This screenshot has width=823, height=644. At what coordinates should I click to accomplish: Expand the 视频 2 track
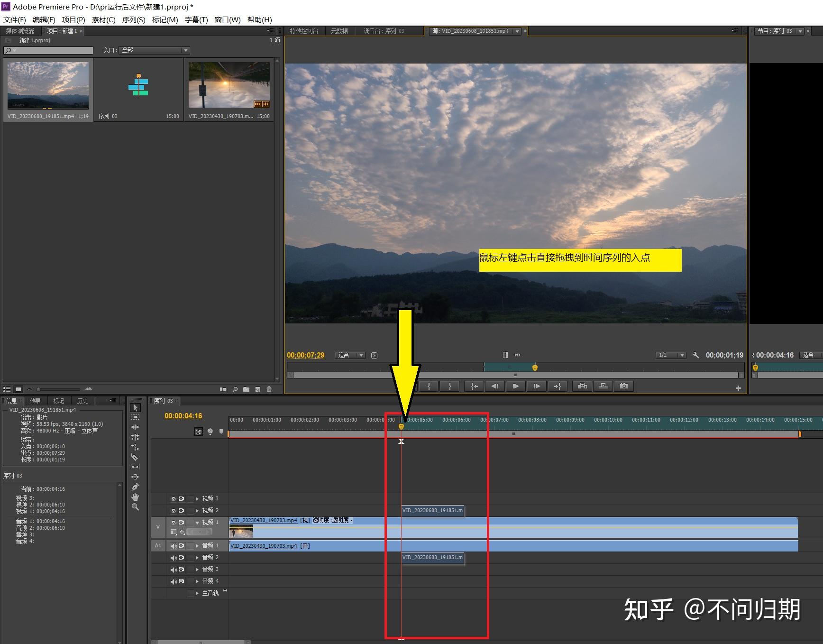[x=197, y=511]
